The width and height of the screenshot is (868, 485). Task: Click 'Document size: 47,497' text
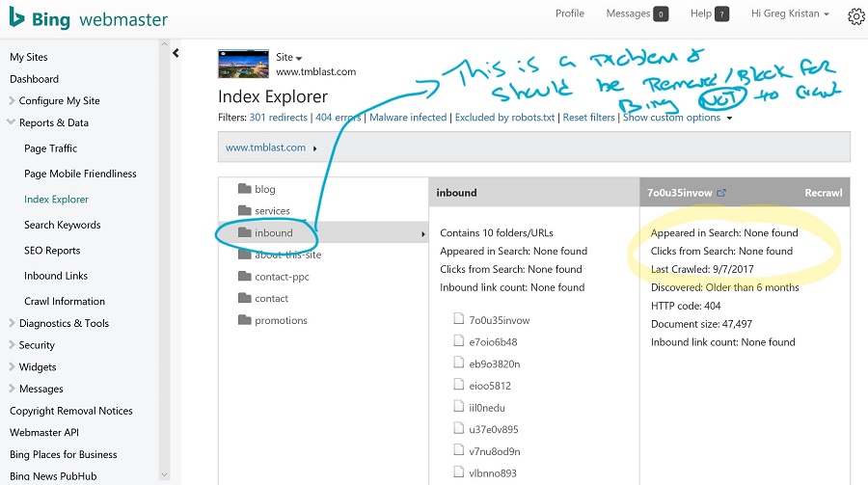(x=701, y=324)
